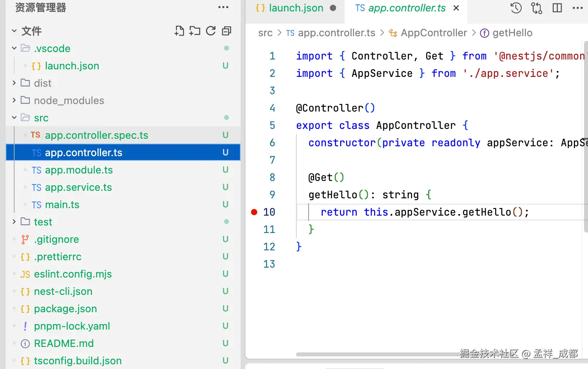The height and width of the screenshot is (369, 588).
Task: Open the timeline history icon in editor toolbar
Action: click(516, 8)
